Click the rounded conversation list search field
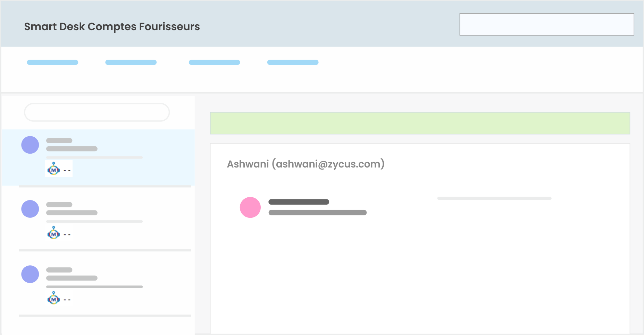 click(x=97, y=112)
